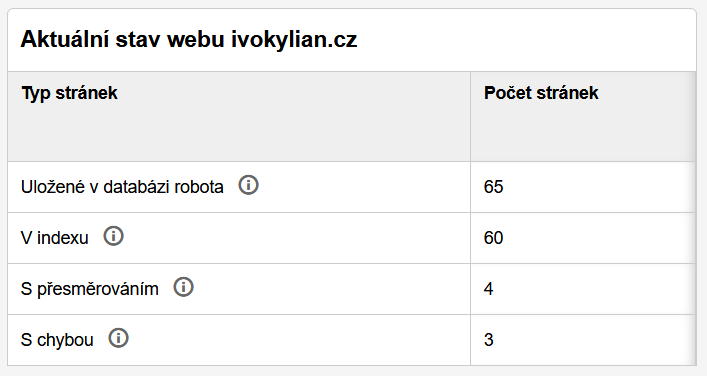The width and height of the screenshot is (707, 376).
Task: Click the ivokylian.cz domain in the heading
Action: 294,40
